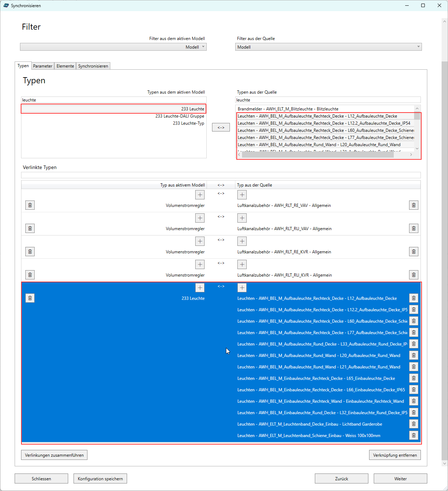448x491 pixels.
Task: Click the Weiter button
Action: [400, 478]
